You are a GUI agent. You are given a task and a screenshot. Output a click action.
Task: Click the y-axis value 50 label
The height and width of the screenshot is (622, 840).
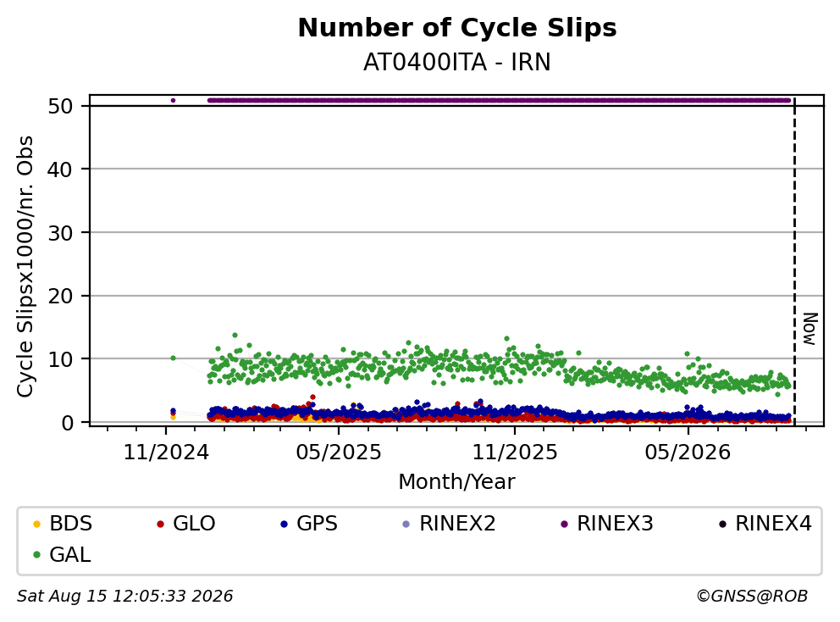(60, 106)
